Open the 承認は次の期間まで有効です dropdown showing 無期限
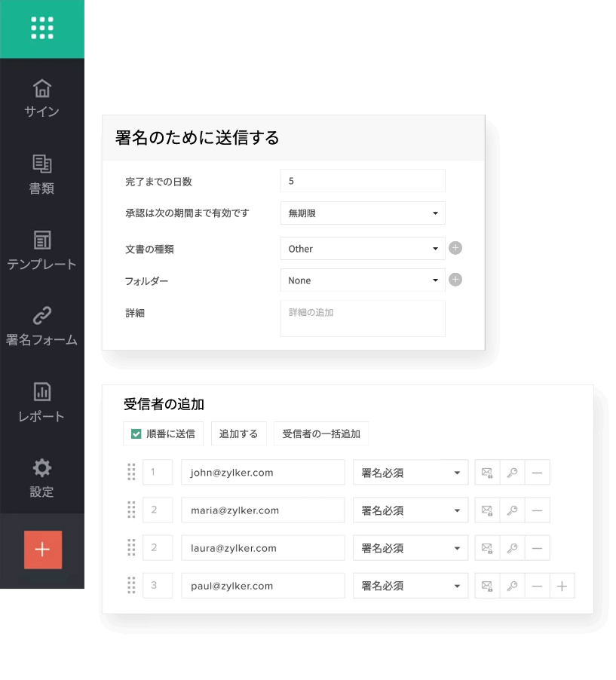 point(363,213)
